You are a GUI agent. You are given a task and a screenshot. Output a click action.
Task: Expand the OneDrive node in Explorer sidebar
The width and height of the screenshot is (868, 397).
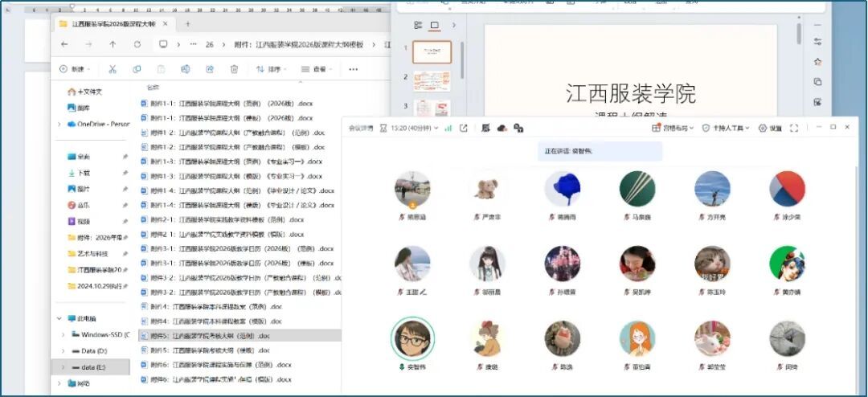pos(59,124)
